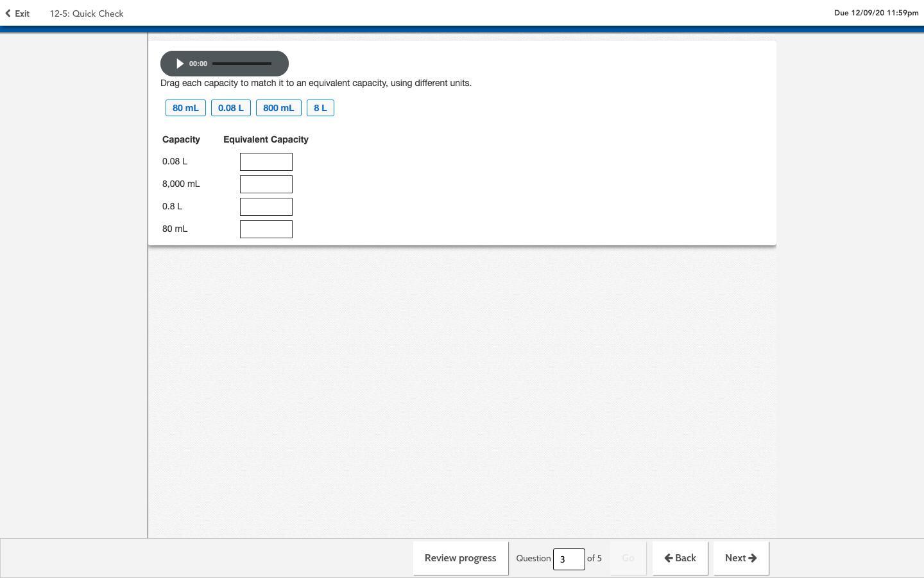Click the Go button
The width and height of the screenshot is (924, 578).
(x=628, y=558)
